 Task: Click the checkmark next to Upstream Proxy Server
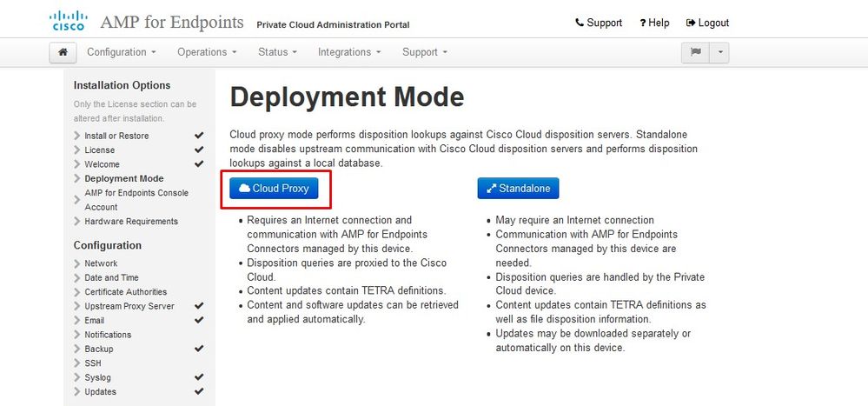(199, 306)
